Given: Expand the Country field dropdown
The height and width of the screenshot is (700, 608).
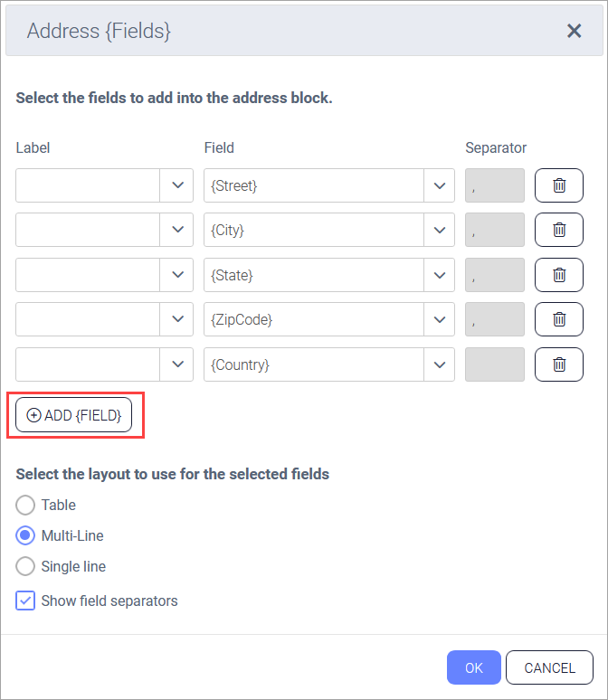Looking at the screenshot, I should 439,364.
